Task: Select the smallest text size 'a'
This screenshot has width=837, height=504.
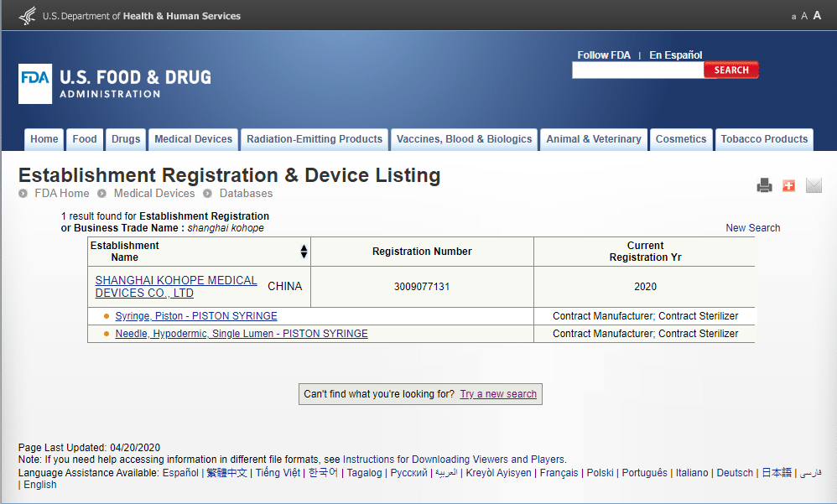Action: [793, 17]
